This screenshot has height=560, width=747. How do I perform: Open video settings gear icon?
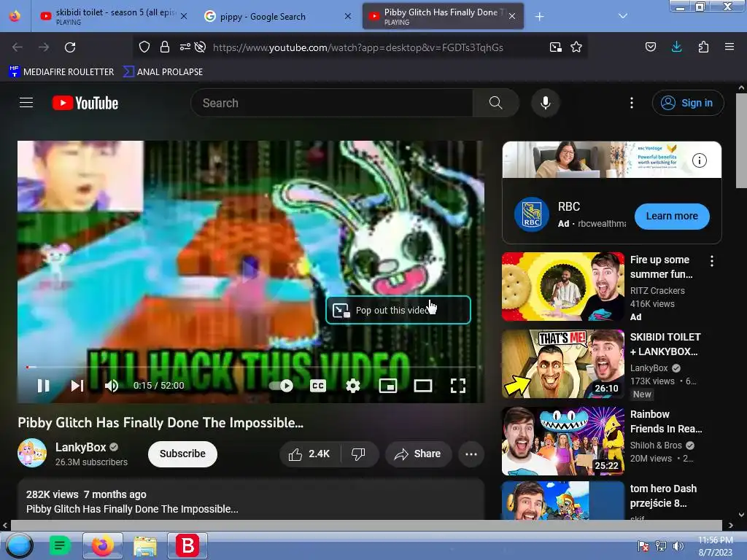tap(353, 386)
